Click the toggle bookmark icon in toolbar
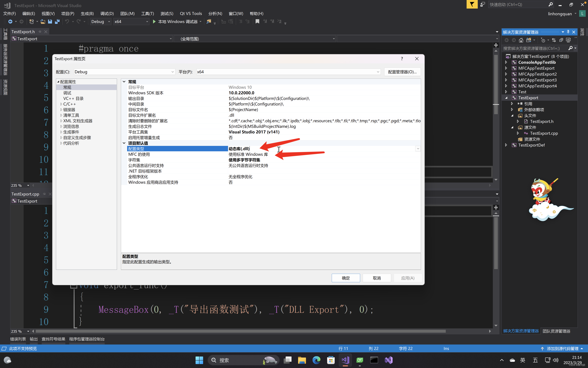The height and width of the screenshot is (368, 588). (257, 22)
